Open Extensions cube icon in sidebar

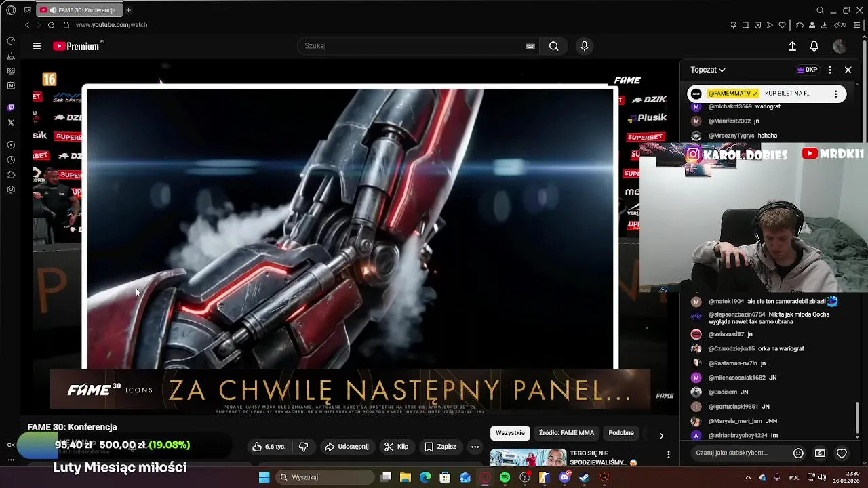coord(11,175)
